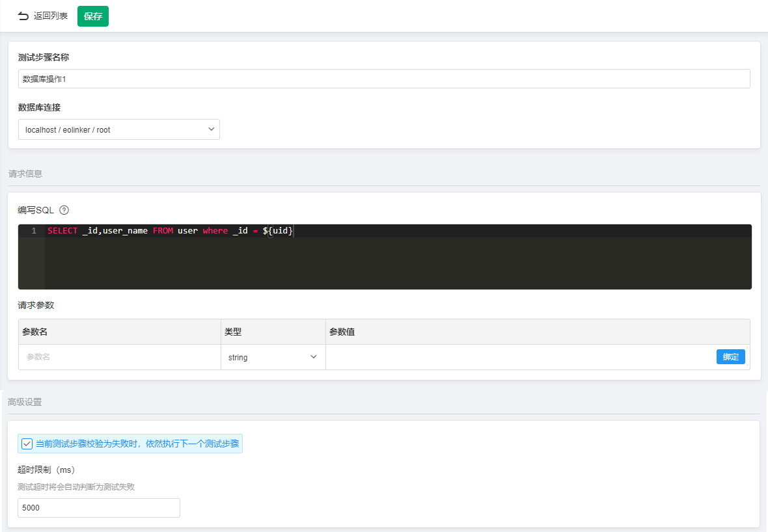The height and width of the screenshot is (532, 768).
Task: Click the parameter value cell
Action: pyautogui.click(x=521, y=357)
